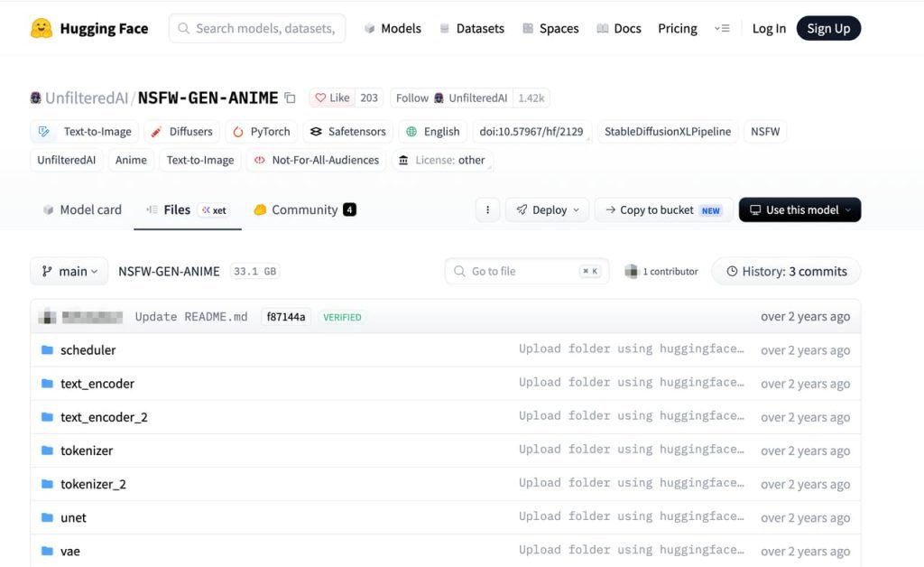Viewport: 924px width, 567px height.
Task: Select the NSFW tag
Action: pos(765,132)
